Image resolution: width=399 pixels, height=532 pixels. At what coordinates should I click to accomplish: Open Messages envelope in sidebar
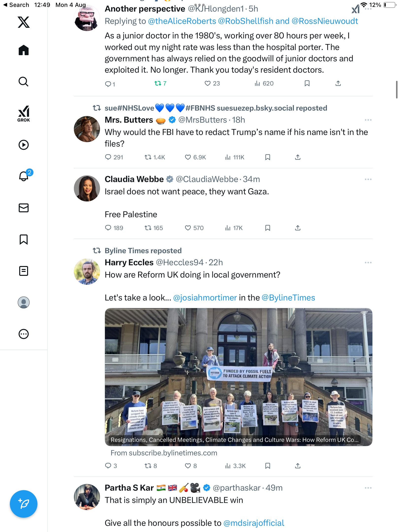tap(24, 208)
